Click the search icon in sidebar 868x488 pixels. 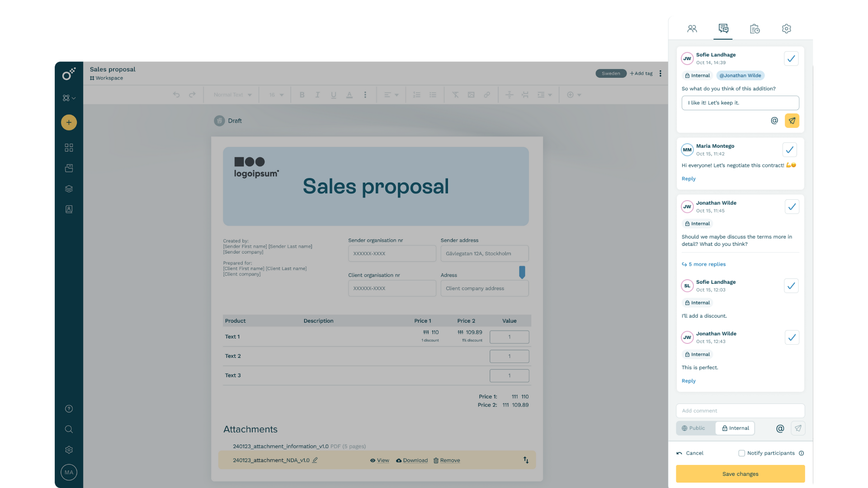(x=69, y=429)
